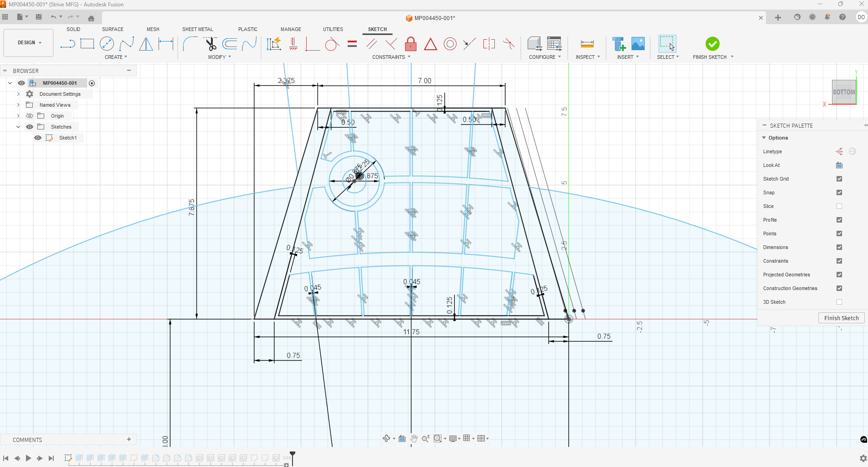The height and width of the screenshot is (467, 868).
Task: Open the DESIGN workspace dropdown
Action: pyautogui.click(x=28, y=42)
